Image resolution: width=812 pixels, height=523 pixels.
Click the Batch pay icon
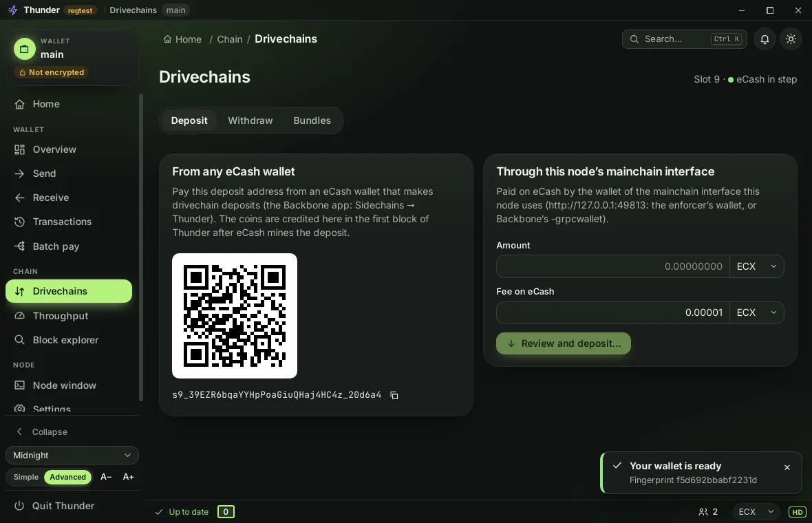point(20,246)
